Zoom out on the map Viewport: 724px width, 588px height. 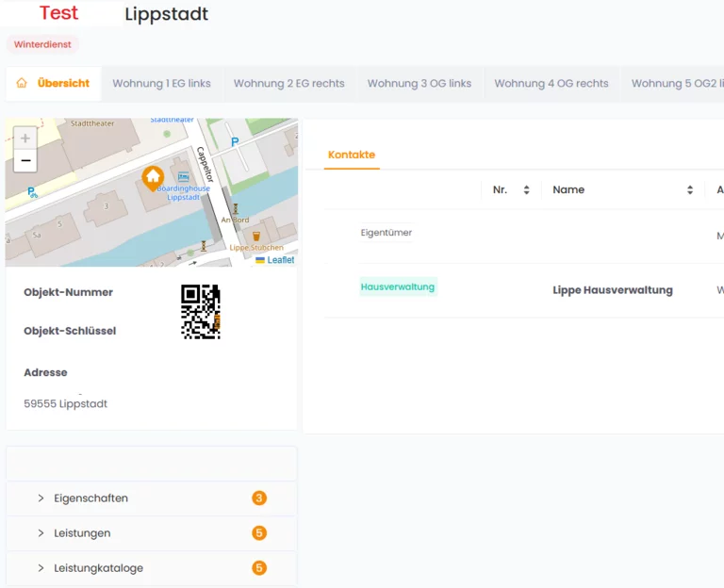[x=25, y=161]
